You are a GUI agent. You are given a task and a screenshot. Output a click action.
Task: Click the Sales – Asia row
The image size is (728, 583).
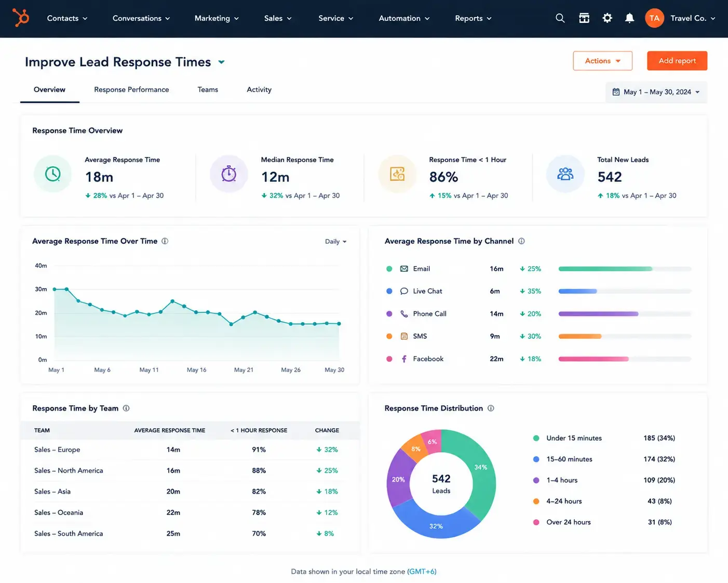click(x=190, y=492)
